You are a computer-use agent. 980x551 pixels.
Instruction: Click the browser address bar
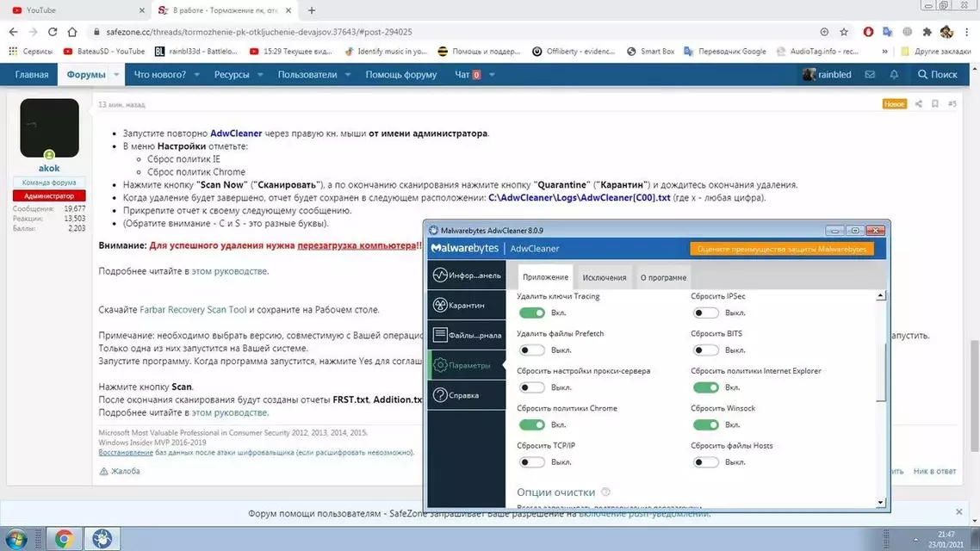(459, 32)
